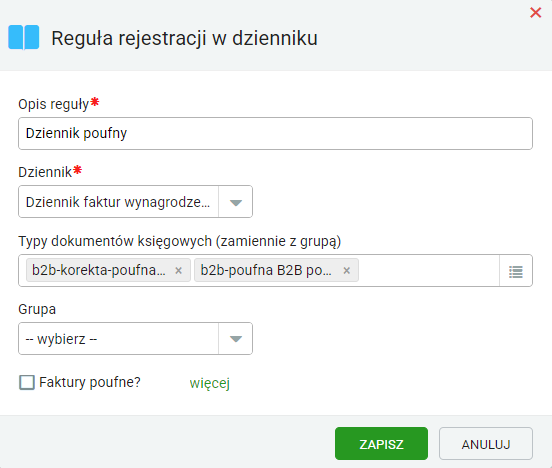Click the blue book icon in header

click(24, 37)
